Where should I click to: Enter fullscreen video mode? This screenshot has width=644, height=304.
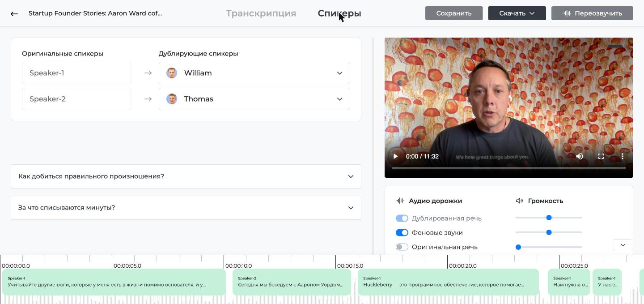coord(601,156)
